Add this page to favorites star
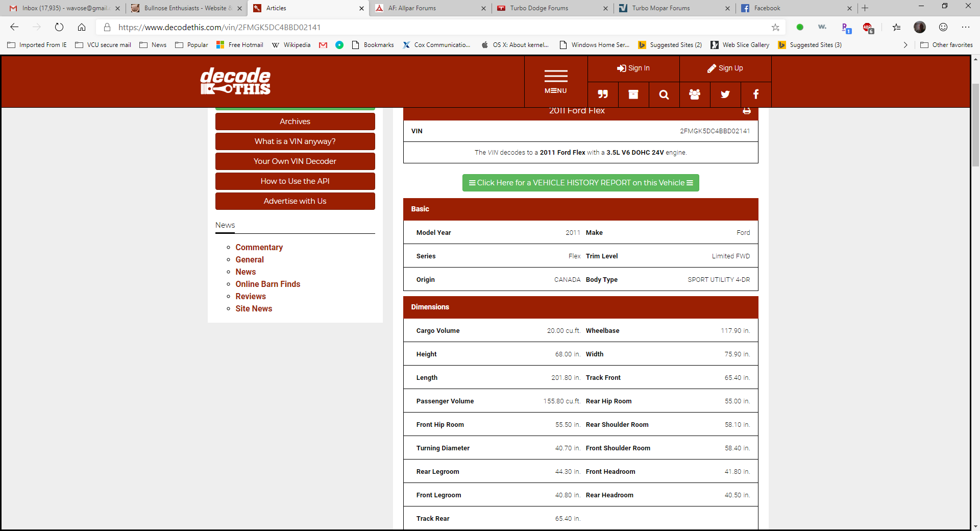This screenshot has height=531, width=980. [x=775, y=28]
